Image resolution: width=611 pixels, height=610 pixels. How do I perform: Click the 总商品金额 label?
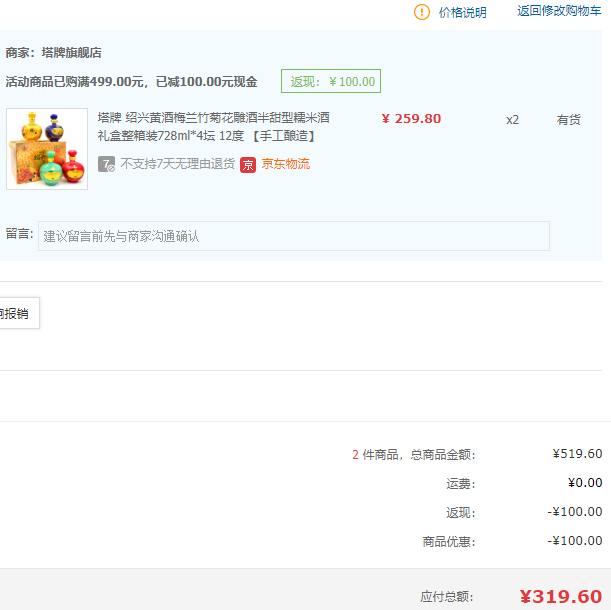pyautogui.click(x=442, y=454)
